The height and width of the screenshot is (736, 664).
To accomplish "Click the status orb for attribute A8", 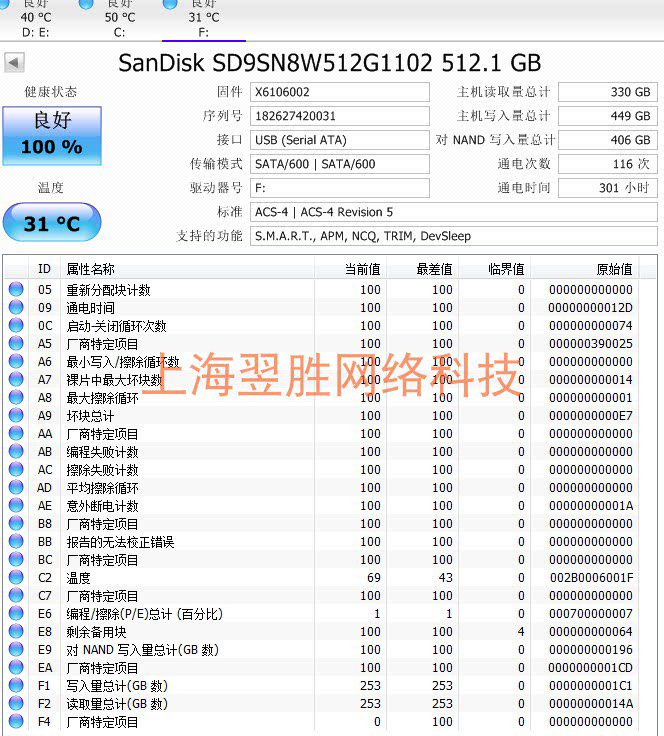I will click(16, 397).
